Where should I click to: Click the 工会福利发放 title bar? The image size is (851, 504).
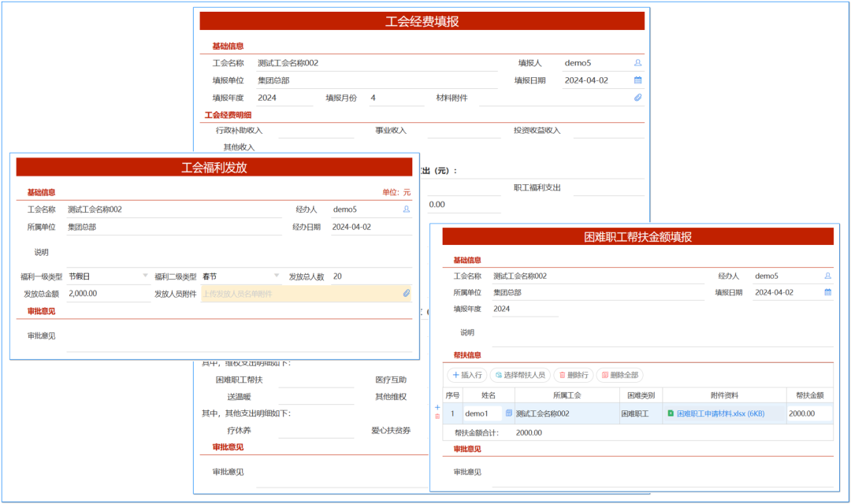point(214,167)
